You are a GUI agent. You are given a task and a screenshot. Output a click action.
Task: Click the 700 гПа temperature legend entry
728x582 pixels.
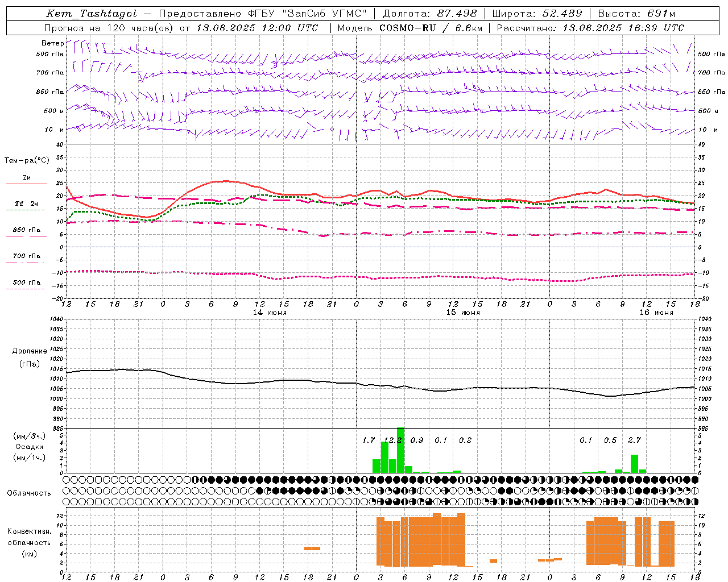[27, 256]
